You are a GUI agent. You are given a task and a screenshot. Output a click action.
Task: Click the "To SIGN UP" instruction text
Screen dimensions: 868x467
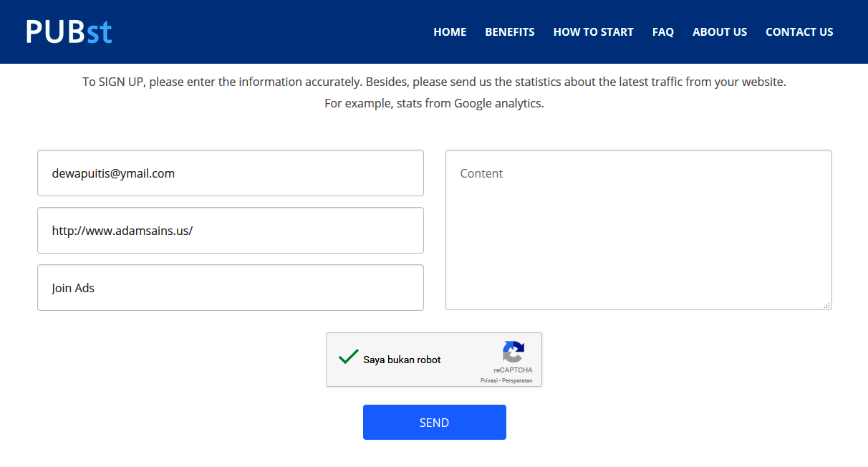434,82
